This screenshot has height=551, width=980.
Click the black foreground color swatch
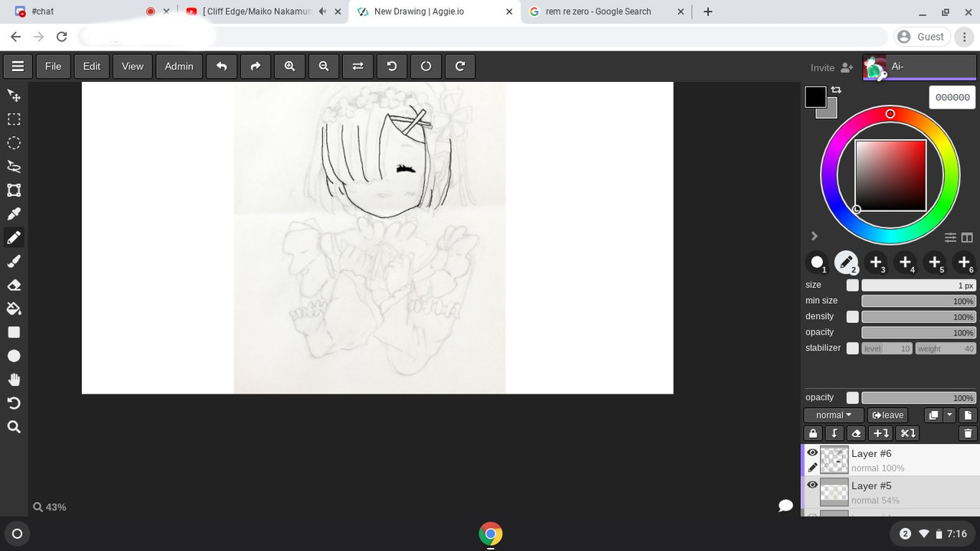815,96
